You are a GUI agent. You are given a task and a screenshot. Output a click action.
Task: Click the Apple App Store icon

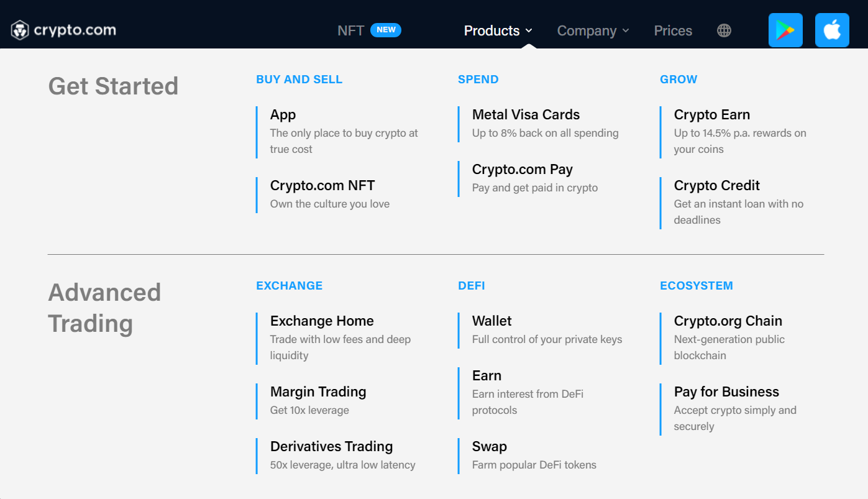pos(832,29)
